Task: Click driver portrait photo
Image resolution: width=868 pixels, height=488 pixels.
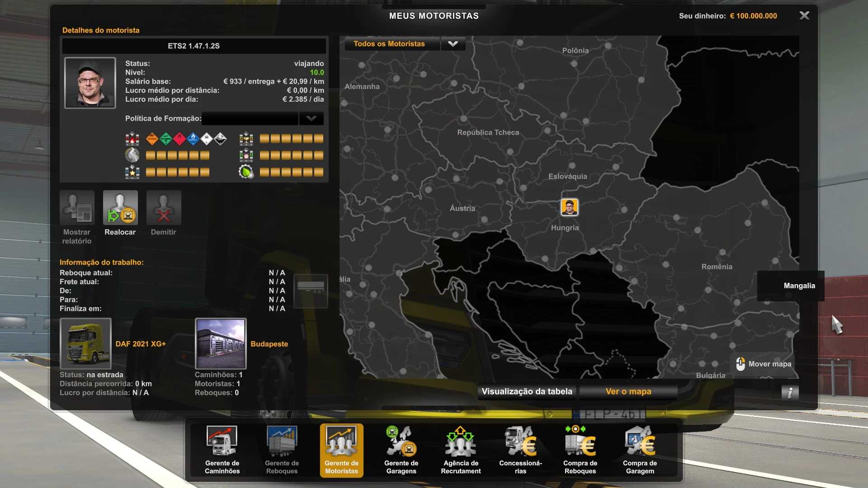Action: (x=90, y=83)
